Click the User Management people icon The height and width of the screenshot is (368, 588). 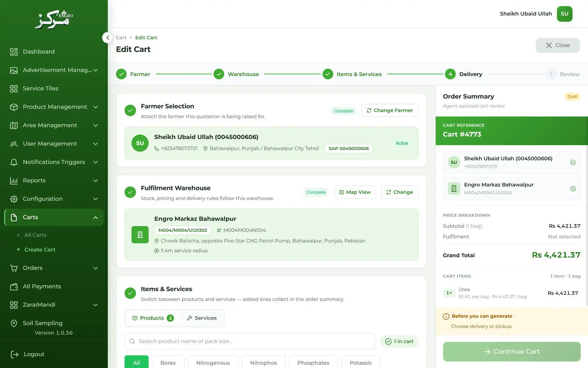click(x=14, y=144)
